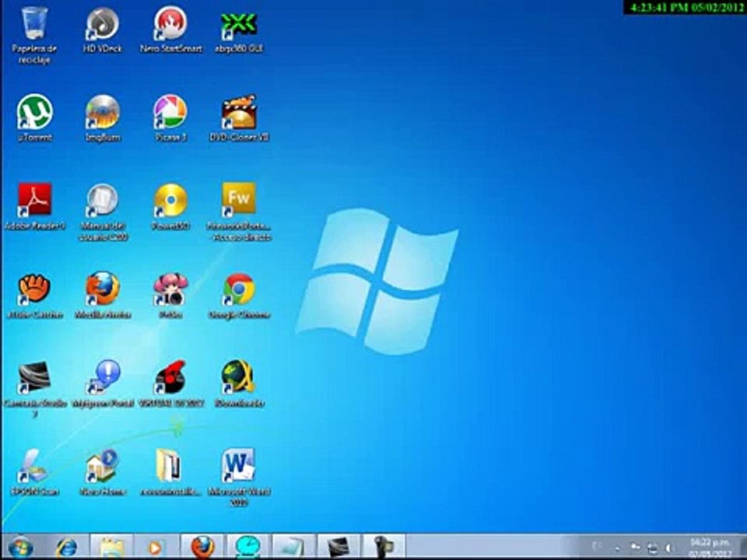The height and width of the screenshot is (560, 747).
Task: Open the Windows Start menu orb
Action: [x=20, y=547]
